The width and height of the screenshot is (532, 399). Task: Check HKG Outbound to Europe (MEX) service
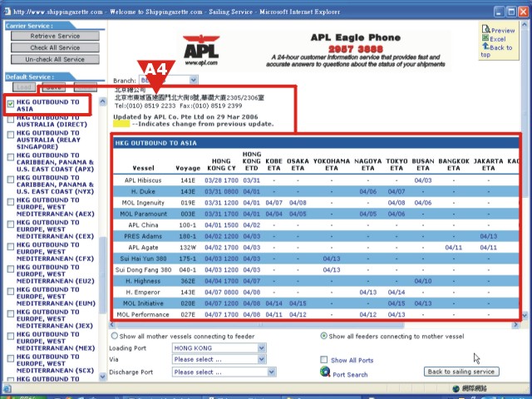[11, 336]
